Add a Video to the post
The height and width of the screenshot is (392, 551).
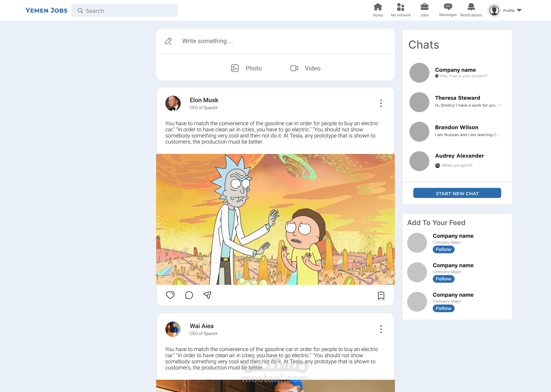click(305, 68)
